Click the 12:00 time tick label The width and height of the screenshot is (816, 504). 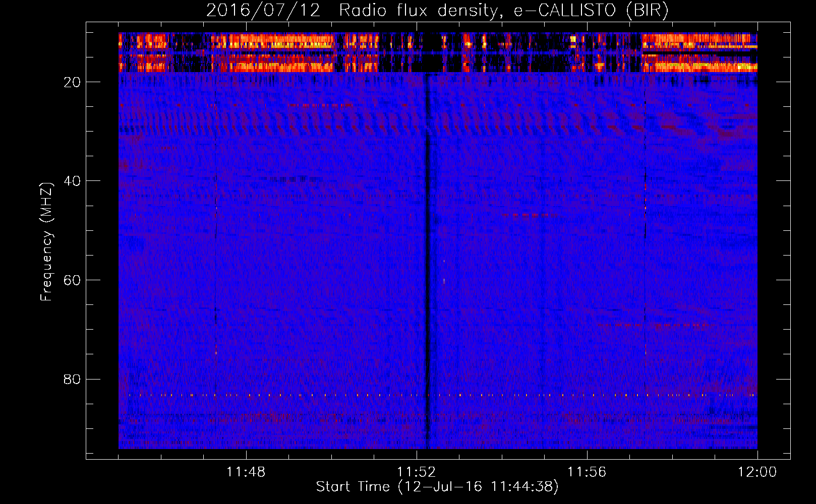pos(757,472)
